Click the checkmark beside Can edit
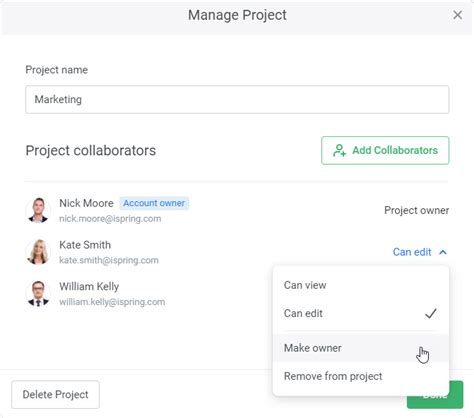This screenshot has height=418, width=474. (431, 313)
